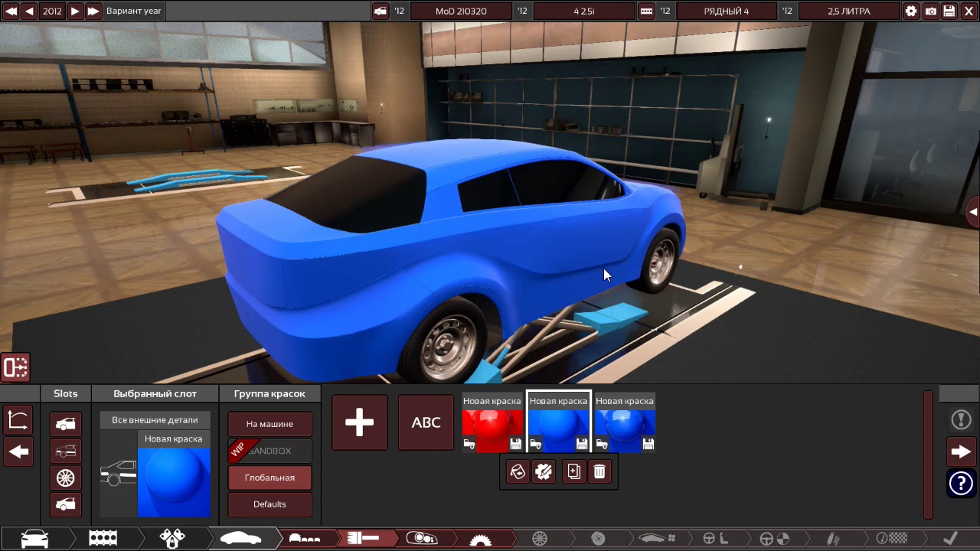980x551 pixels.
Task: Click save icon on third blue paint
Action: [648, 444]
